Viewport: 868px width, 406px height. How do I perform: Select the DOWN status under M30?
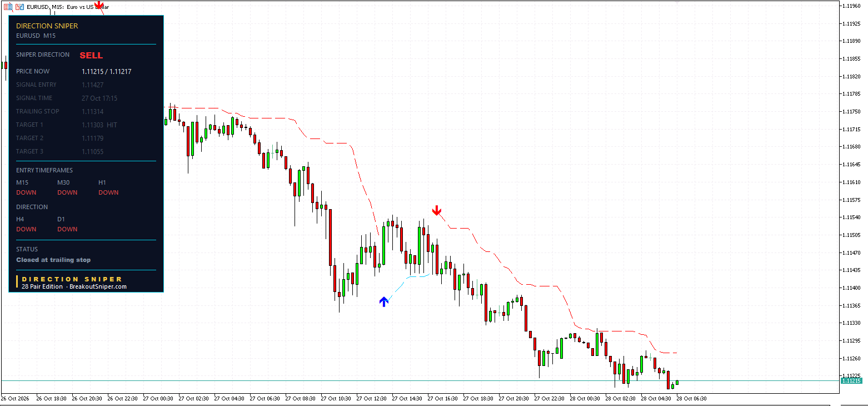click(x=67, y=192)
